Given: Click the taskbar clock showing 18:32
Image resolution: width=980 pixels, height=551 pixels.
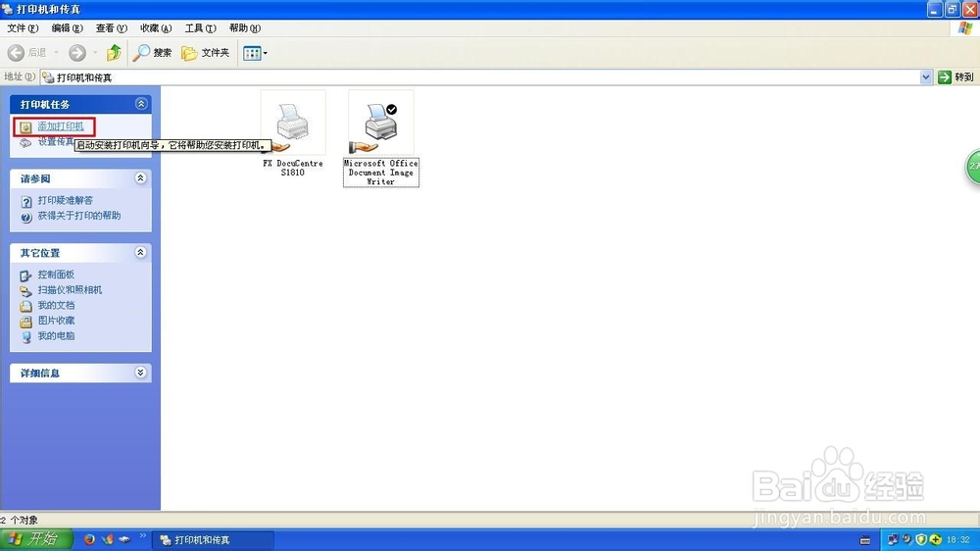Looking at the screenshot, I should (x=958, y=539).
